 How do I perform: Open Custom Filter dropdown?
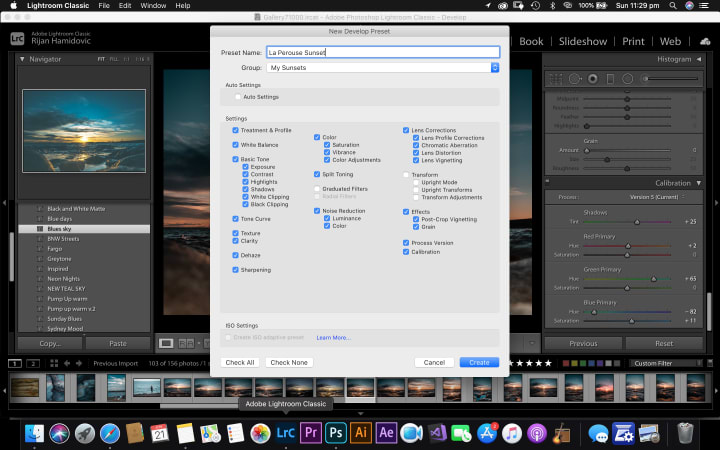pos(666,363)
